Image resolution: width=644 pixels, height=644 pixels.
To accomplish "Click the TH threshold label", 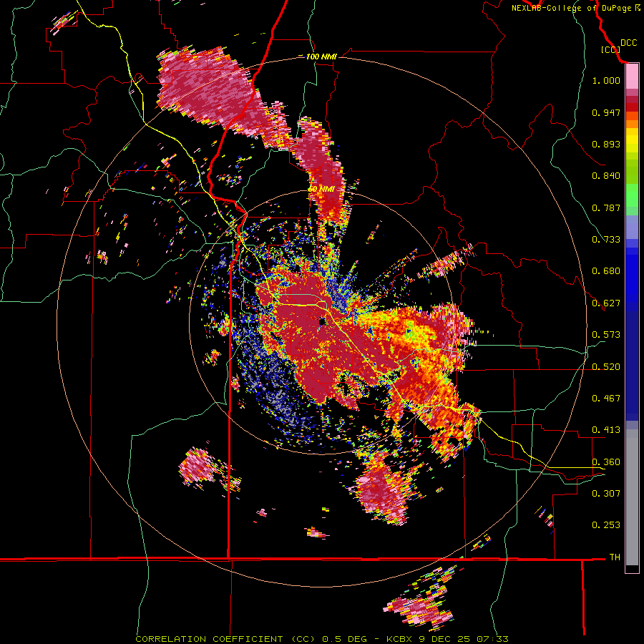I will pyautogui.click(x=615, y=557).
